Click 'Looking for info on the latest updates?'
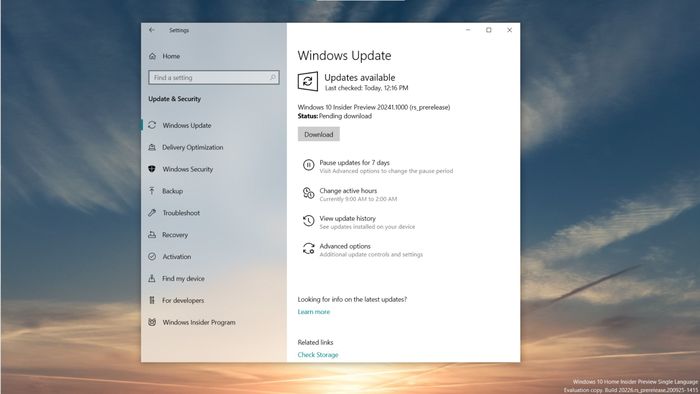The width and height of the screenshot is (700, 394). [352, 299]
